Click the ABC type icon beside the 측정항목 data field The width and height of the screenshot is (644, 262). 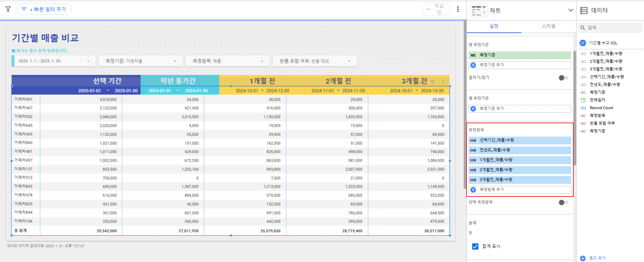point(583,116)
